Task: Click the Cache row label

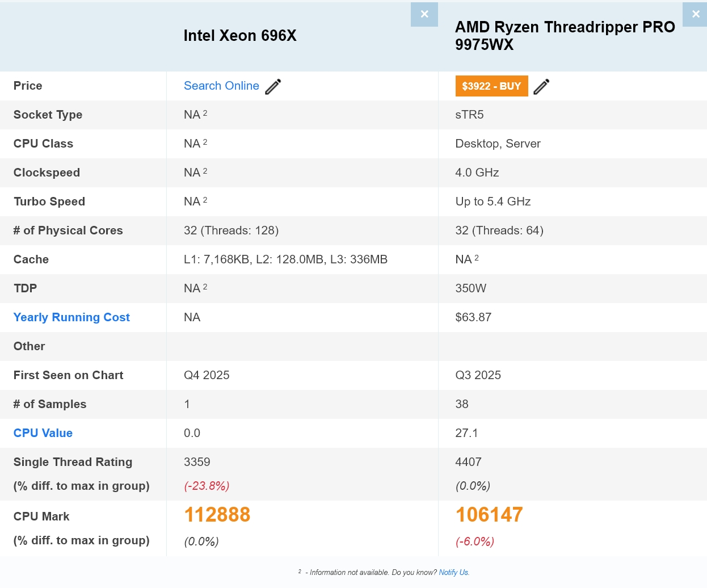Action: tap(31, 259)
